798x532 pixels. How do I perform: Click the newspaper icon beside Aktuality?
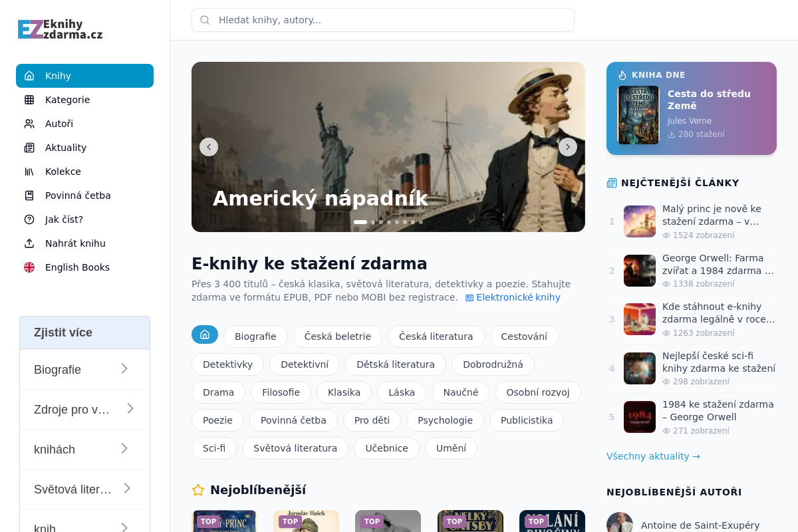coord(29,148)
